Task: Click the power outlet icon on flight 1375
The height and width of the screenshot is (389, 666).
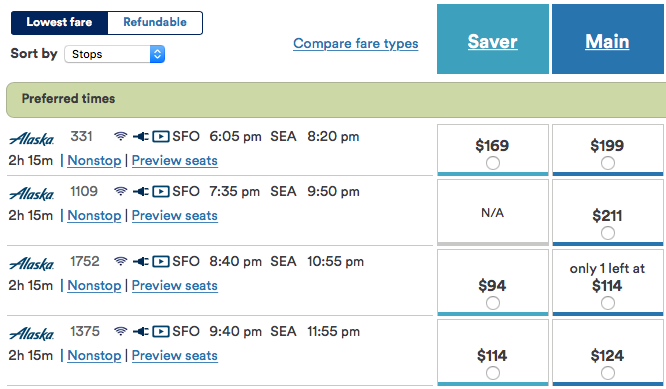Action: point(141,331)
